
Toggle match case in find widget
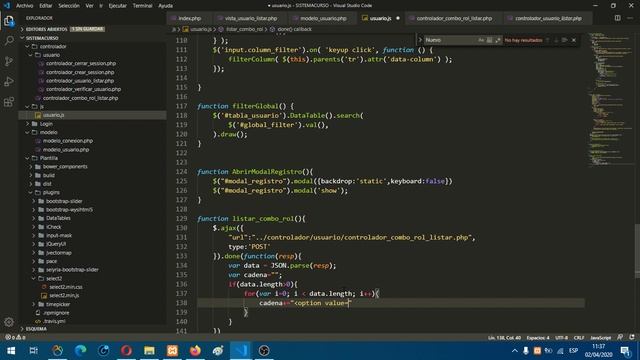481,40
